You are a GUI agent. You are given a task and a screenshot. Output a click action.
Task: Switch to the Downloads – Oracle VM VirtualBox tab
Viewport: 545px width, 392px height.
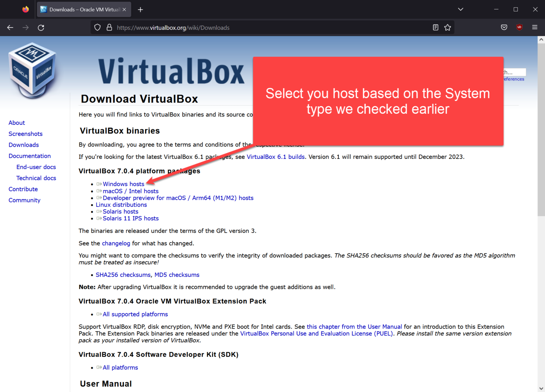coord(82,9)
